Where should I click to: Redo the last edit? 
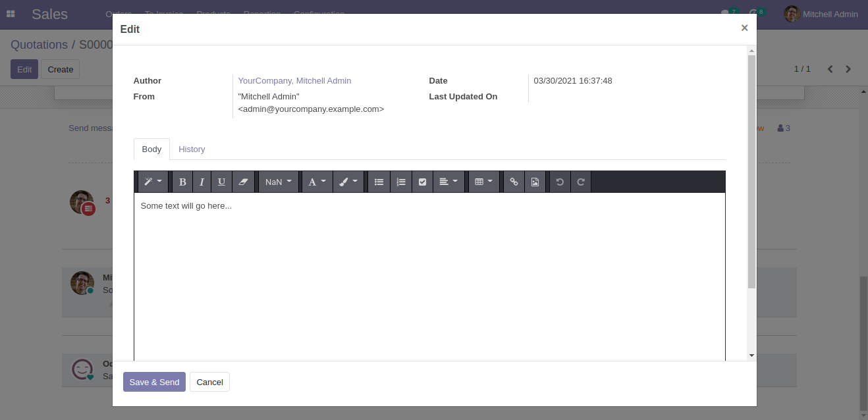[x=581, y=182]
